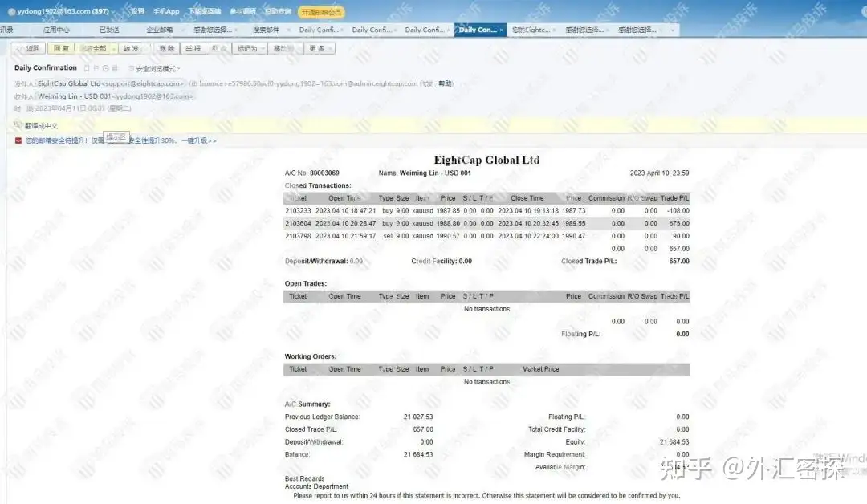This screenshot has width=867, height=504.
Task: Open the account dropdown arrow after (397)
Action: point(113,11)
